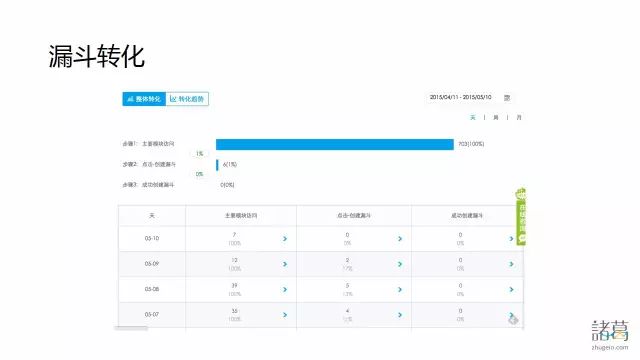Image resolution: width=640 pixels, height=360 pixels.
Task: Click the 05-08 date cell
Action: click(x=152, y=289)
